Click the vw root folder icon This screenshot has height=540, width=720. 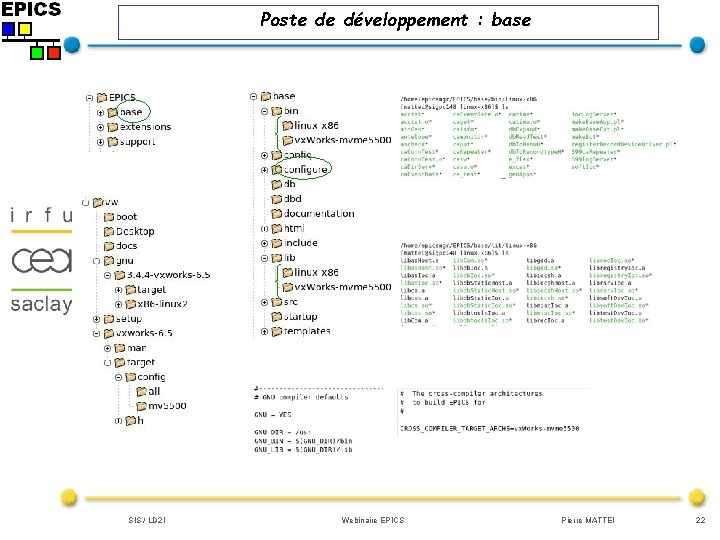point(98,202)
